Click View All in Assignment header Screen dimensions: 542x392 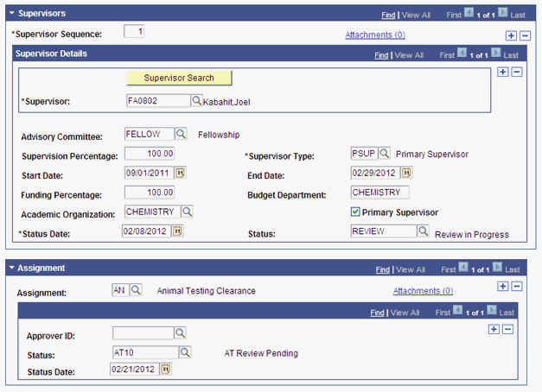tap(411, 269)
